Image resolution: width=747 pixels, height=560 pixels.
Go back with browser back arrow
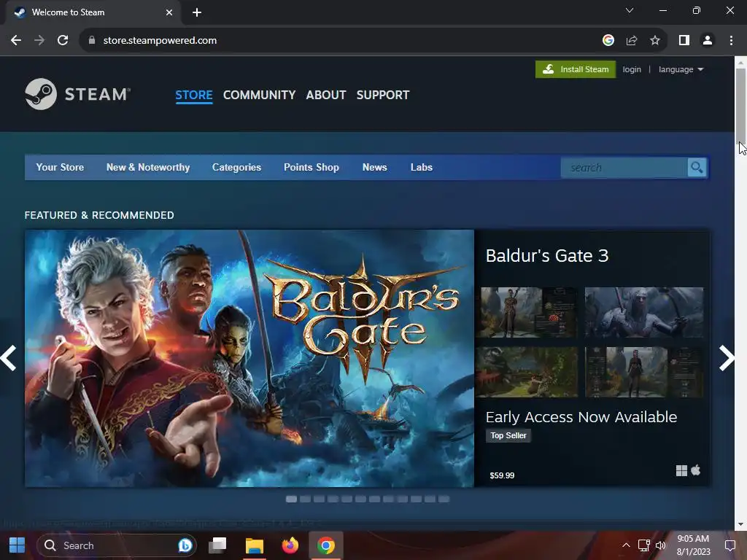click(16, 41)
